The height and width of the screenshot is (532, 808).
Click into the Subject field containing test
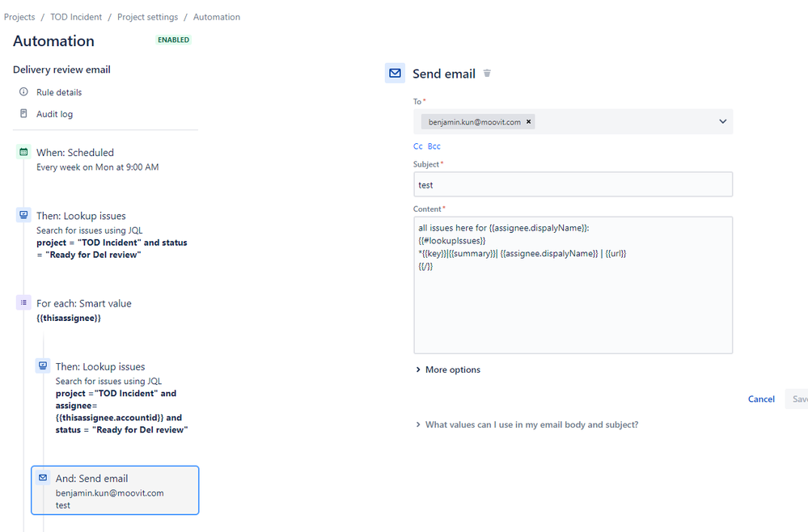coord(573,184)
